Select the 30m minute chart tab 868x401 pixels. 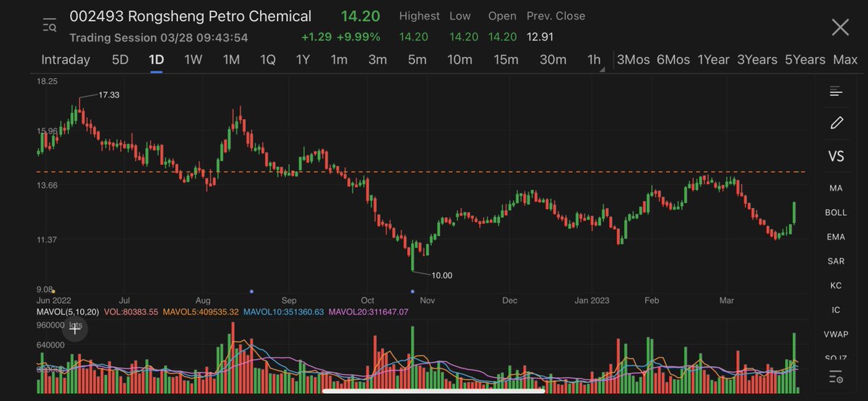click(553, 59)
